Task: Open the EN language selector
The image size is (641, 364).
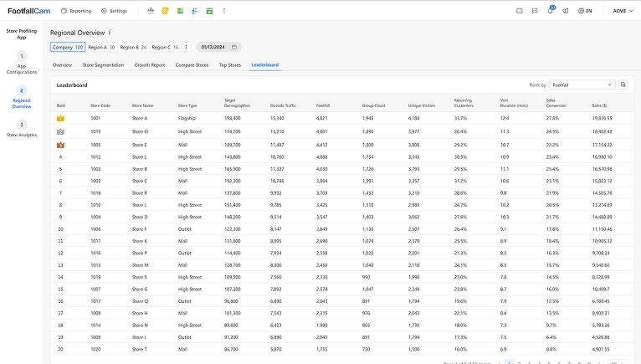Action: click(585, 11)
